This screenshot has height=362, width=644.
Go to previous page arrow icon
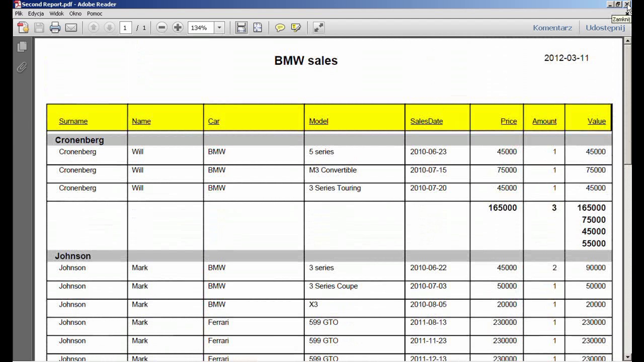(x=93, y=28)
